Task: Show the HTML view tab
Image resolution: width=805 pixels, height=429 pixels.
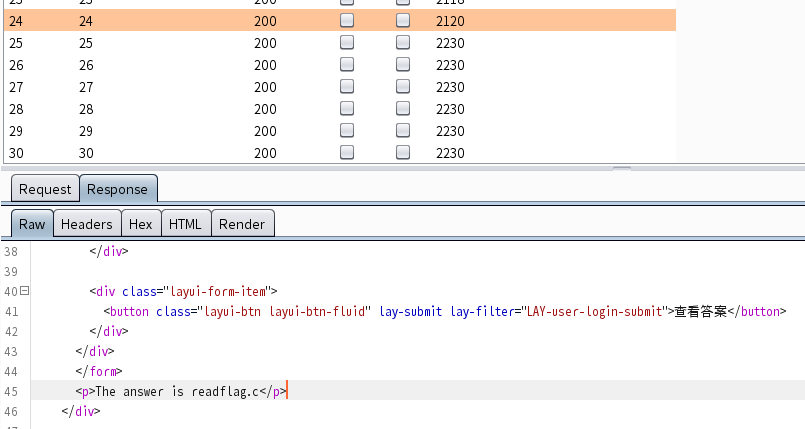Action: click(x=185, y=224)
